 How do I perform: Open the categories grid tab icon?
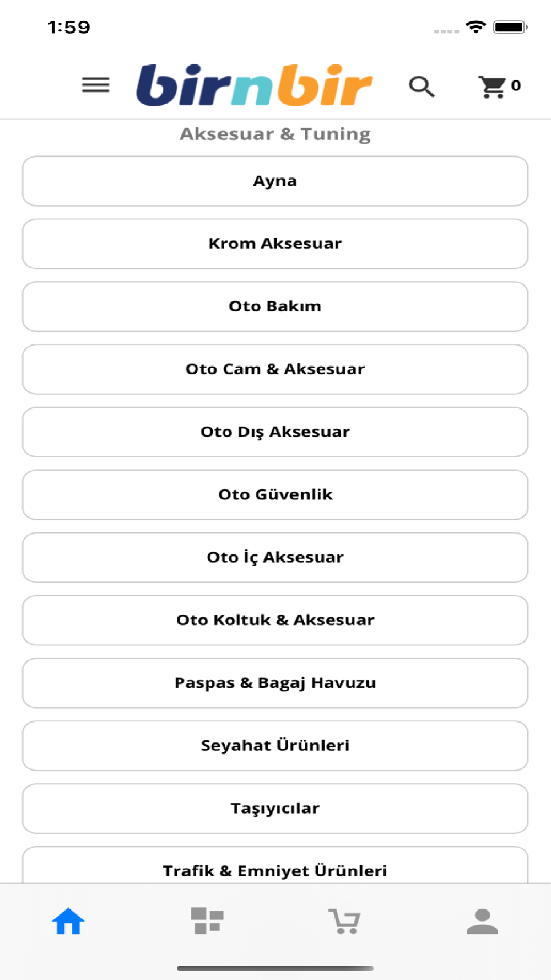(x=207, y=920)
